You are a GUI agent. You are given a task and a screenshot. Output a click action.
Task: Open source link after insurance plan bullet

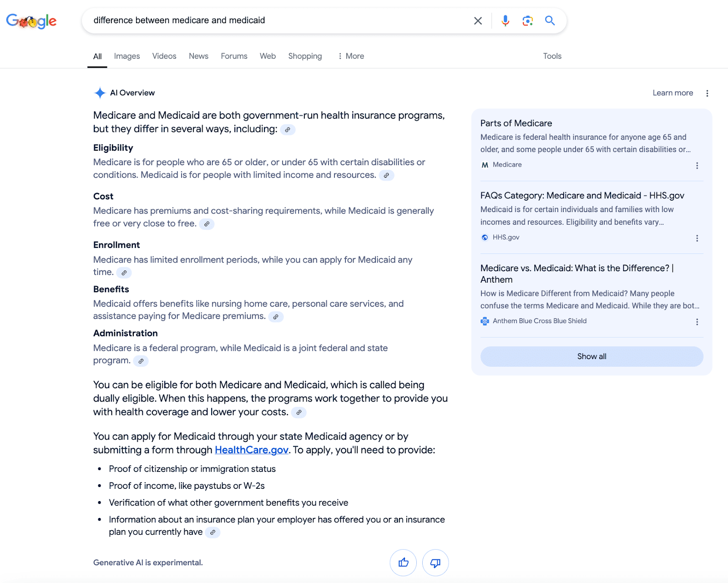212,532
